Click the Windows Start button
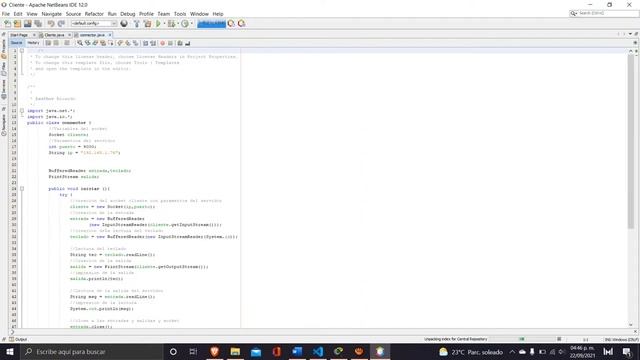 (x=10, y=351)
